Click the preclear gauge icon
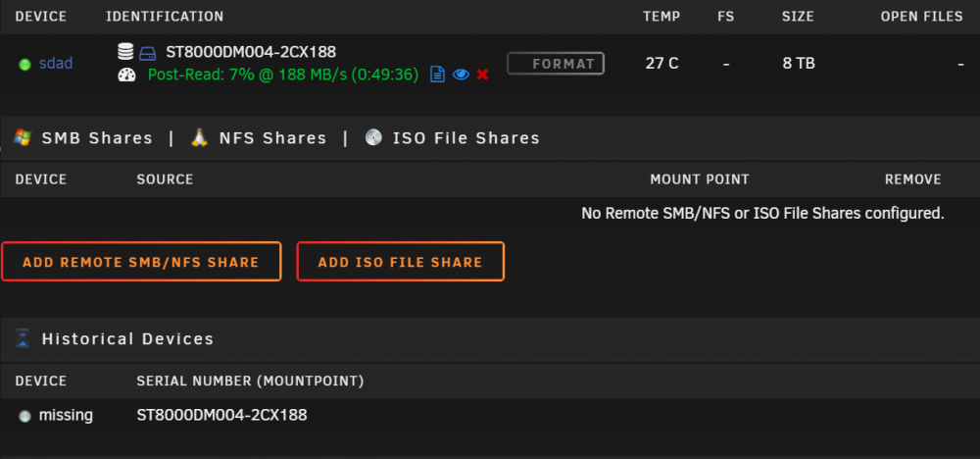The height and width of the screenshot is (459, 980). pos(126,76)
